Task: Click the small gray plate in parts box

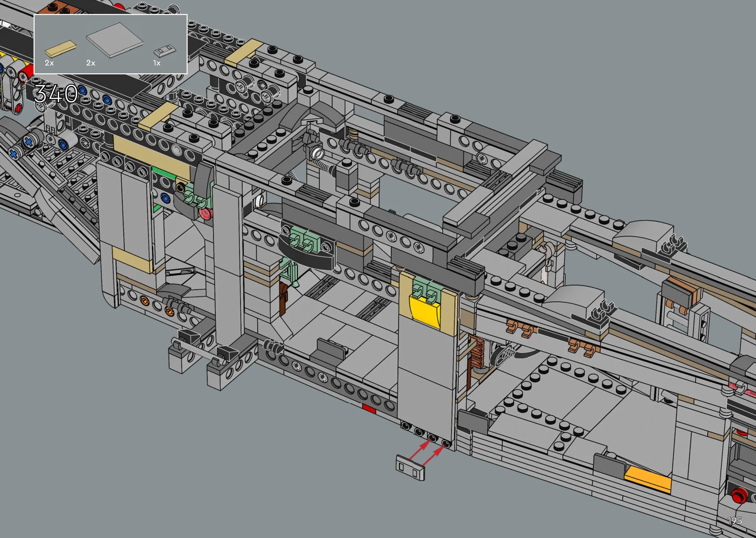Action: pos(165,51)
